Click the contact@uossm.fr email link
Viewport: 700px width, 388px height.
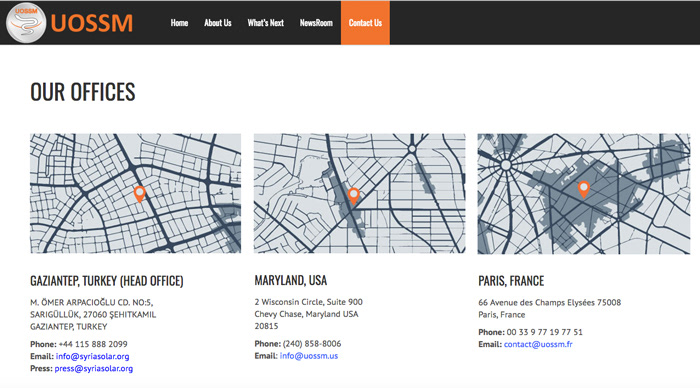[x=538, y=344]
